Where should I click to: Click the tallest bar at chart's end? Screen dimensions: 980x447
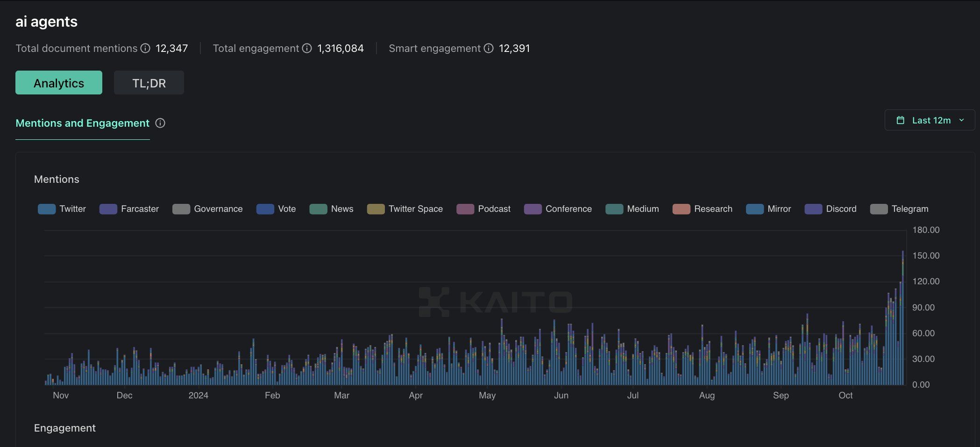[x=902, y=318]
